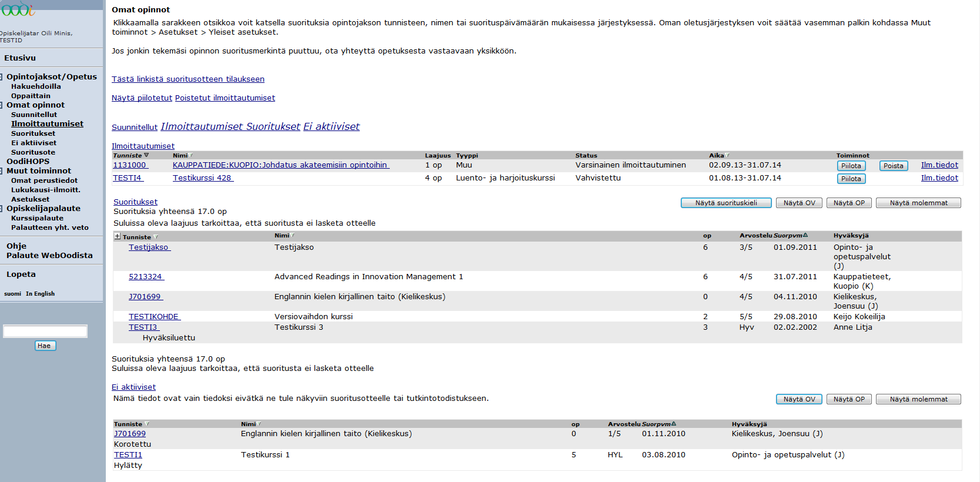Sort Suoritukset table by Nimi arrow
The width and height of the screenshot is (980, 482).
292,236
